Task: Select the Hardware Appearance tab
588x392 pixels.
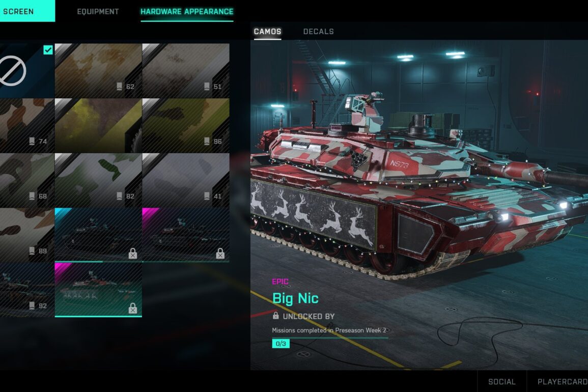Action: tap(187, 12)
